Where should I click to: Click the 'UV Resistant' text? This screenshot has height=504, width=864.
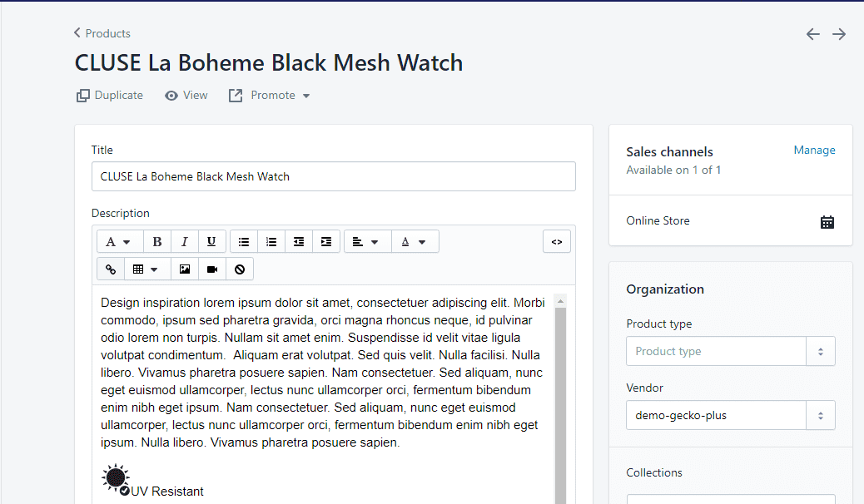(167, 492)
